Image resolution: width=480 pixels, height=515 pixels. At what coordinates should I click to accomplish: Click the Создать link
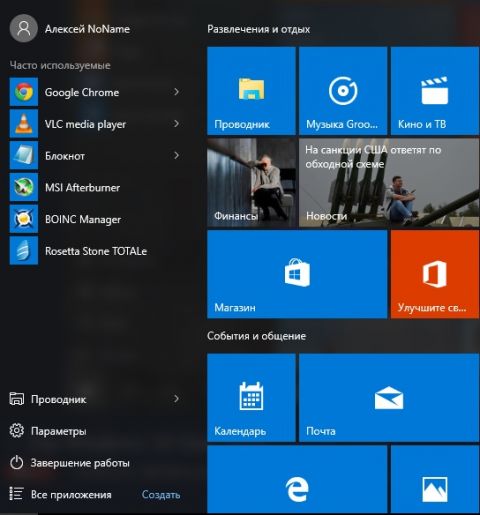(161, 495)
